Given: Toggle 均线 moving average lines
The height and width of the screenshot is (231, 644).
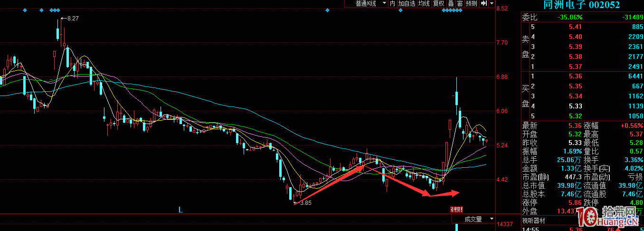Looking at the screenshot, I should click(x=424, y=3).
